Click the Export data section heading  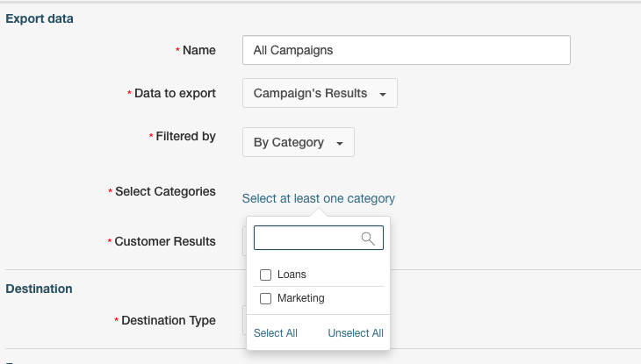point(40,18)
